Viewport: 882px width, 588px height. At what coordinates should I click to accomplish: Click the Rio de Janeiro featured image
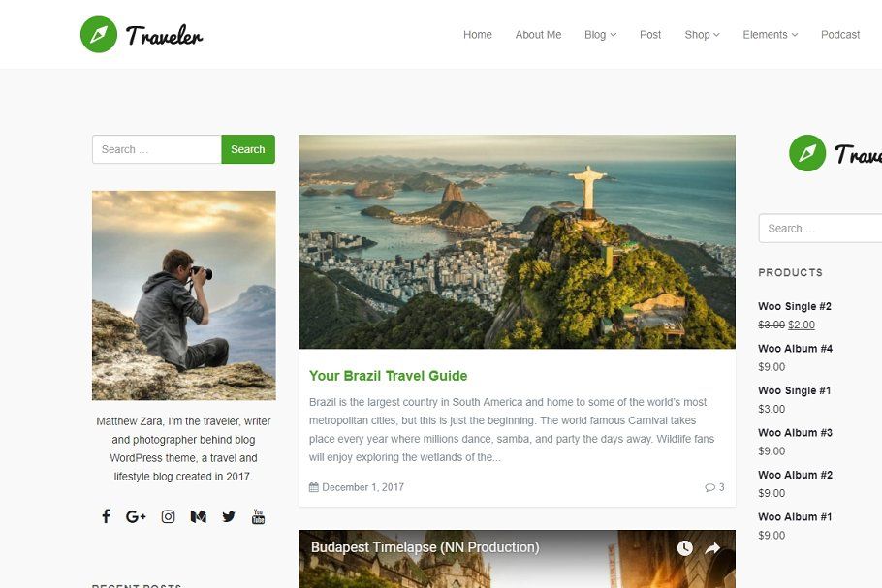coord(517,242)
